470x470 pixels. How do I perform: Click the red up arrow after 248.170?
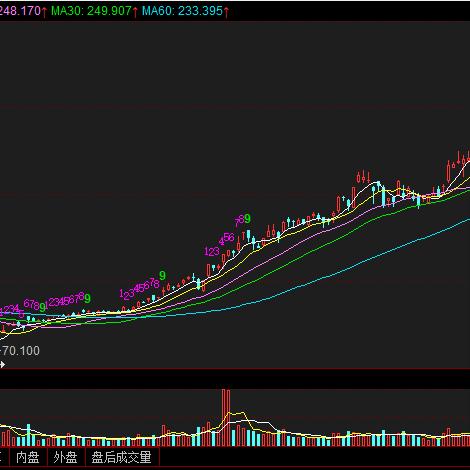click(x=44, y=12)
